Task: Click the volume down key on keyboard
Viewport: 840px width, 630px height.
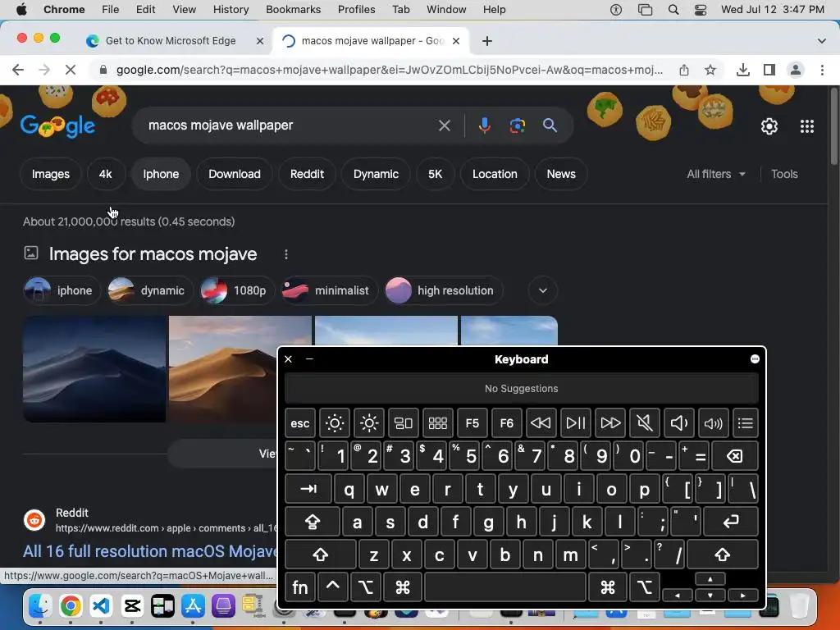Action: [x=678, y=423]
